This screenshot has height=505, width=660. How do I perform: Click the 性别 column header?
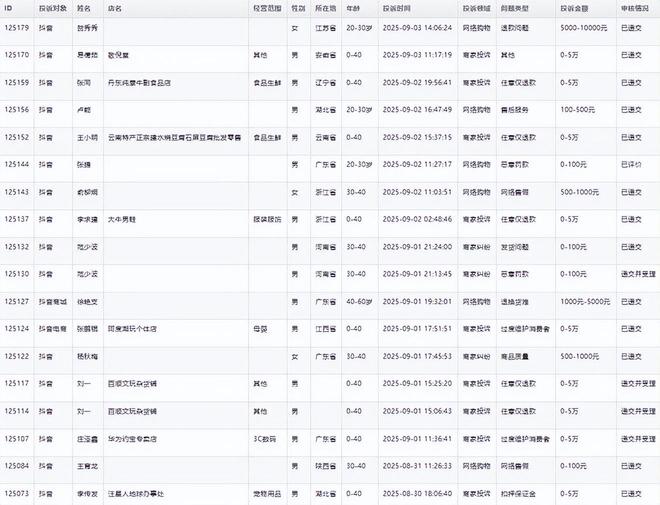click(298, 7)
